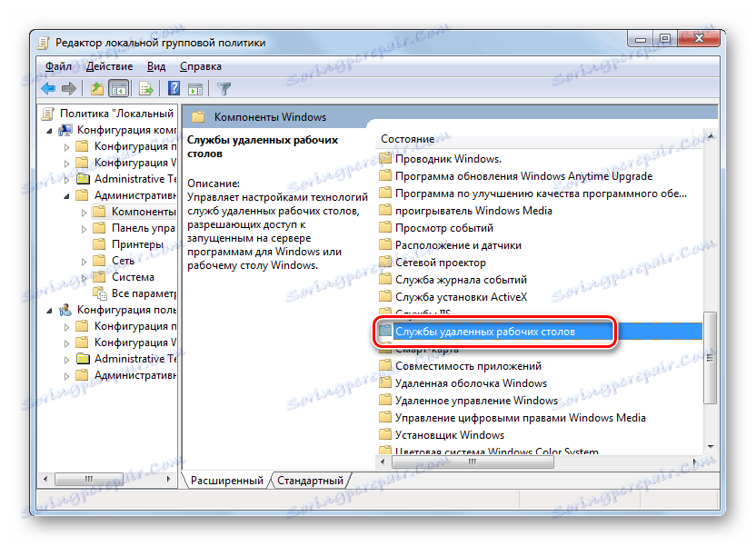Click the tree pane's horizontal scrollbar thumb
This screenshot has height=546, width=756.
[x=88, y=479]
